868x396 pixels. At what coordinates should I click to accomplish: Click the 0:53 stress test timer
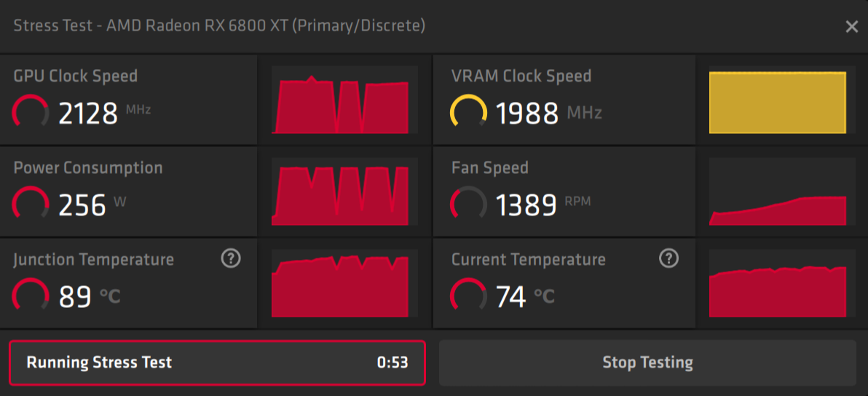(392, 363)
